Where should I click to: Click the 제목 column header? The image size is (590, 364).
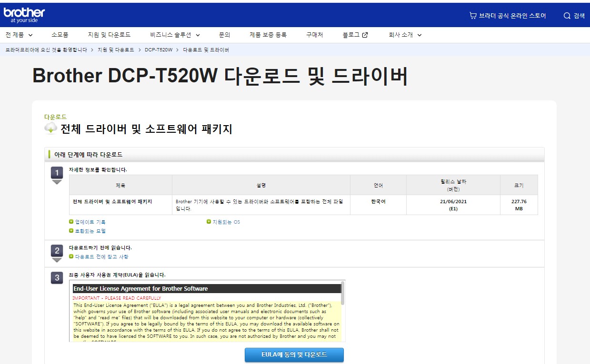(120, 185)
